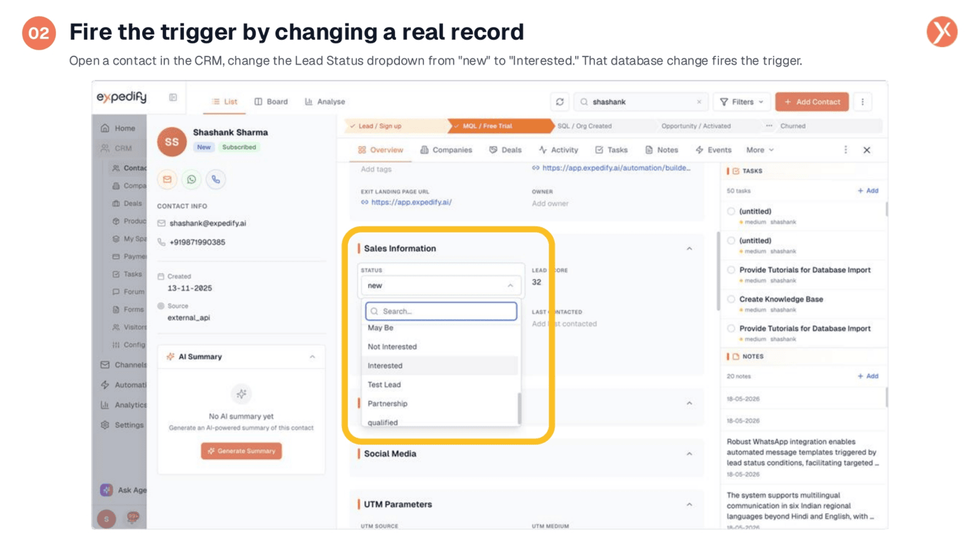Toggle the section chevron below Sales Information
The image size is (980, 551).
(x=689, y=403)
